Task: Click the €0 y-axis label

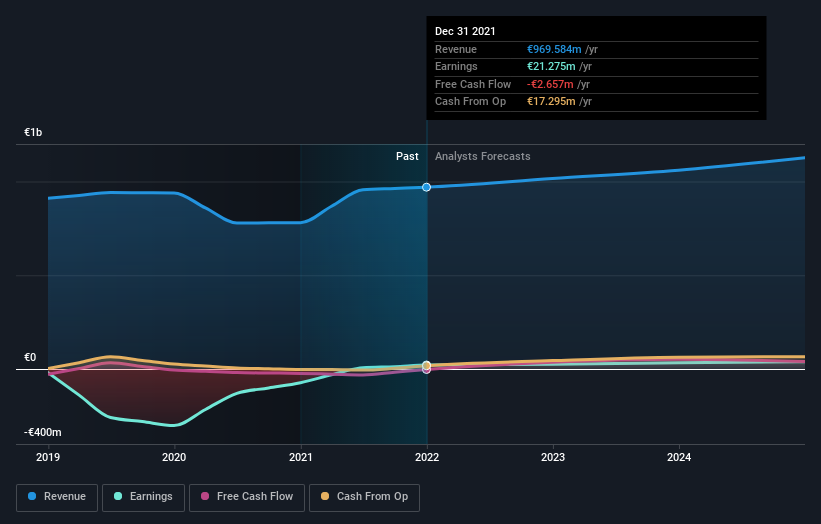Action: [x=30, y=358]
